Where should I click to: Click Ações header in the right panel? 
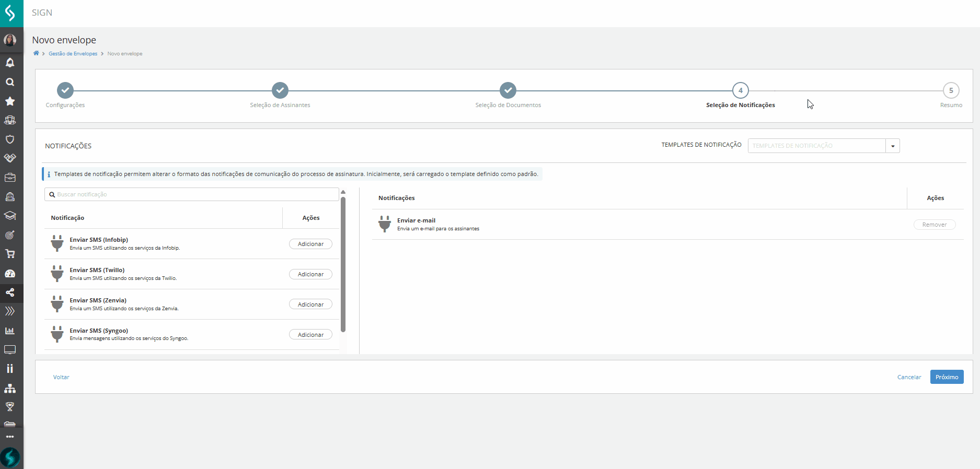click(936, 198)
